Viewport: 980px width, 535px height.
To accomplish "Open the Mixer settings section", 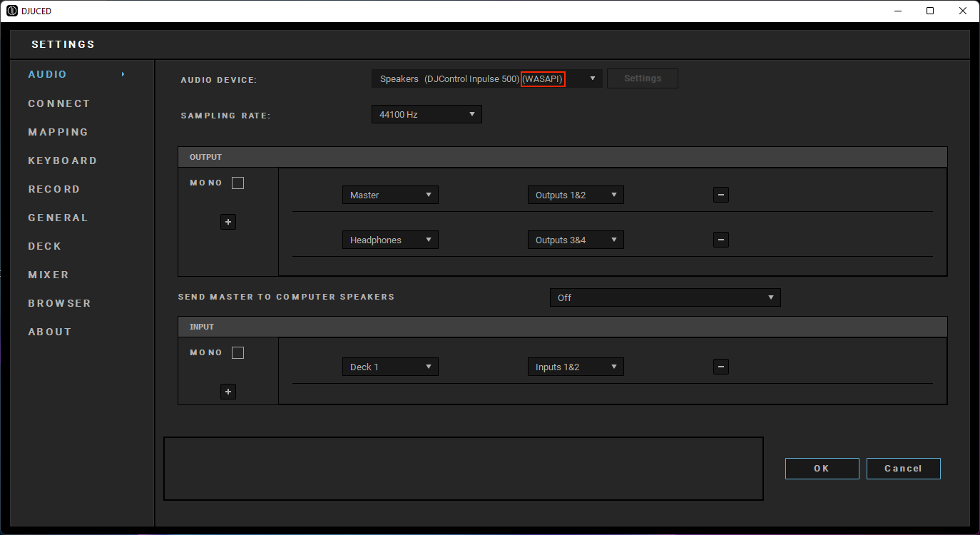I will point(49,275).
